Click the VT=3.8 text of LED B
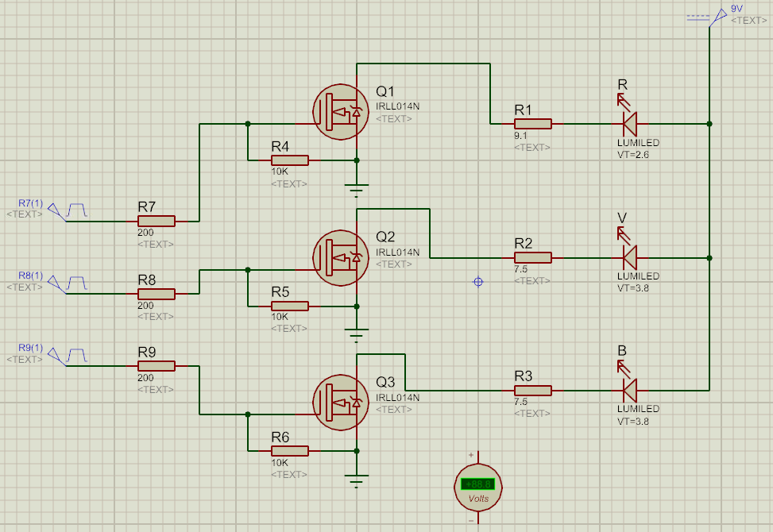This screenshot has height=532, width=773. [x=633, y=422]
